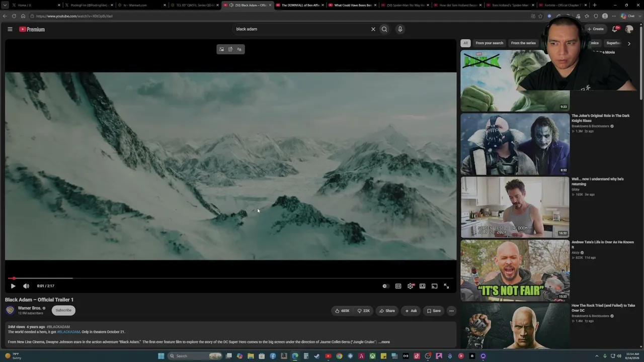Open the Dr. Doom screen test thumbnail
Image resolution: width=644 pixels, height=362 pixels.
point(515,207)
